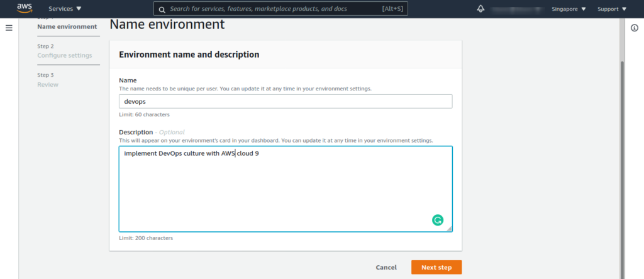The width and height of the screenshot is (644, 279).
Task: Click the Next step button
Action: pyautogui.click(x=436, y=267)
